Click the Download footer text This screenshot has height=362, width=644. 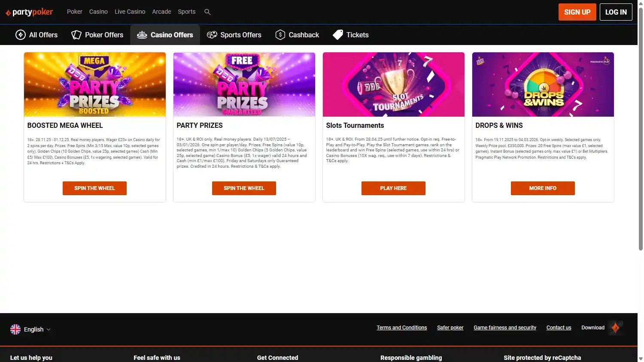593,328
